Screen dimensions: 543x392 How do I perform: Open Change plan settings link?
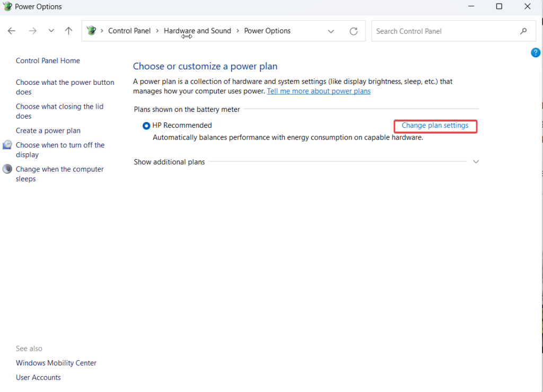[435, 126]
